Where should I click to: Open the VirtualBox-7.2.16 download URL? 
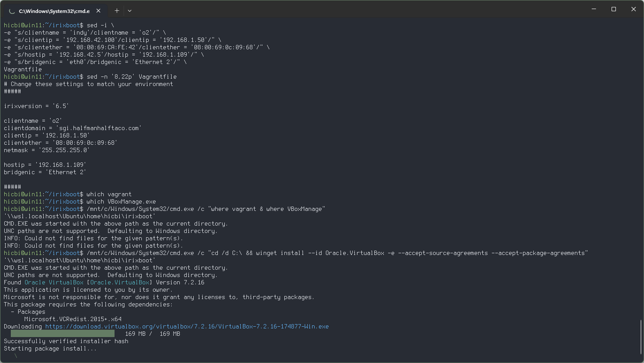(187, 326)
